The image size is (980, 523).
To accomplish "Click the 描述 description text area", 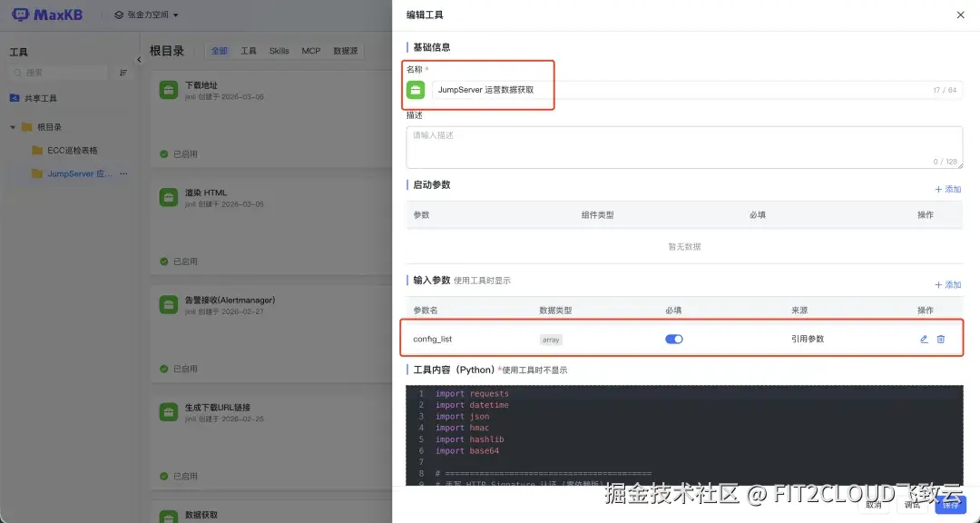I will 684,148.
